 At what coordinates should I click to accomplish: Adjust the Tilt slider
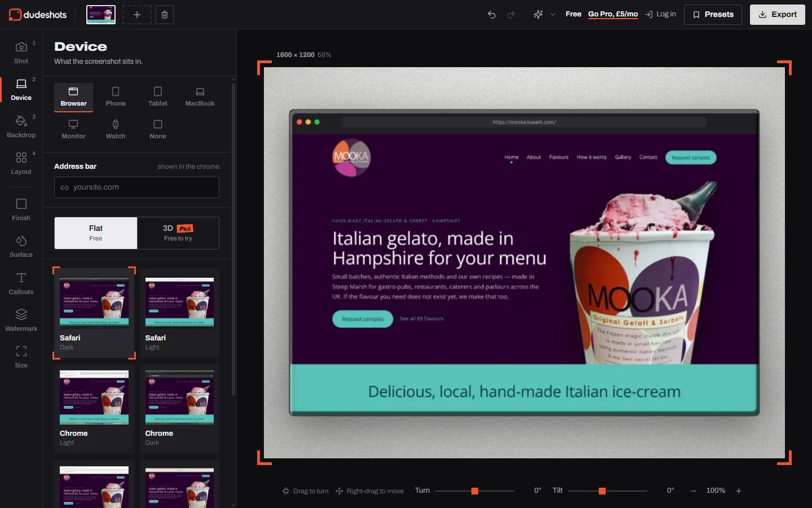[x=608, y=491]
